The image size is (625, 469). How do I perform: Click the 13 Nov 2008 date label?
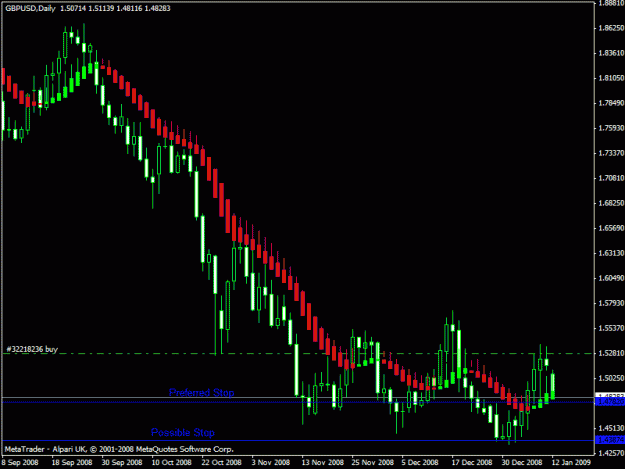pyautogui.click(x=322, y=463)
